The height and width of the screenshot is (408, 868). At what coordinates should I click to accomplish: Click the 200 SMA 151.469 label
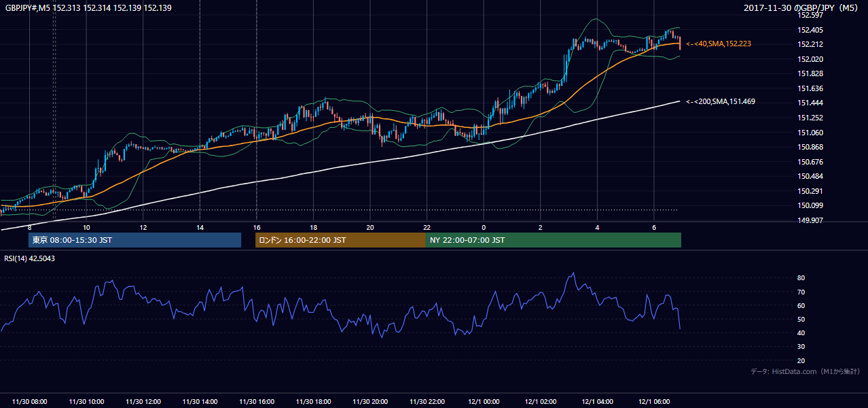tap(721, 101)
